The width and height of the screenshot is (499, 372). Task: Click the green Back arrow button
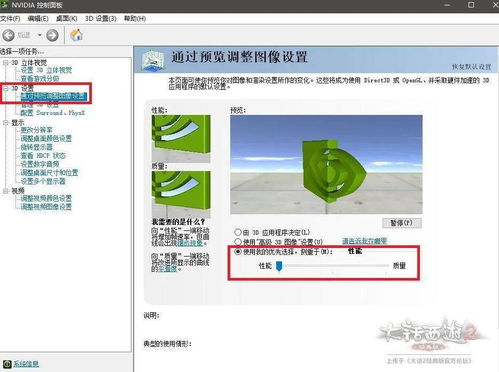pos(9,35)
